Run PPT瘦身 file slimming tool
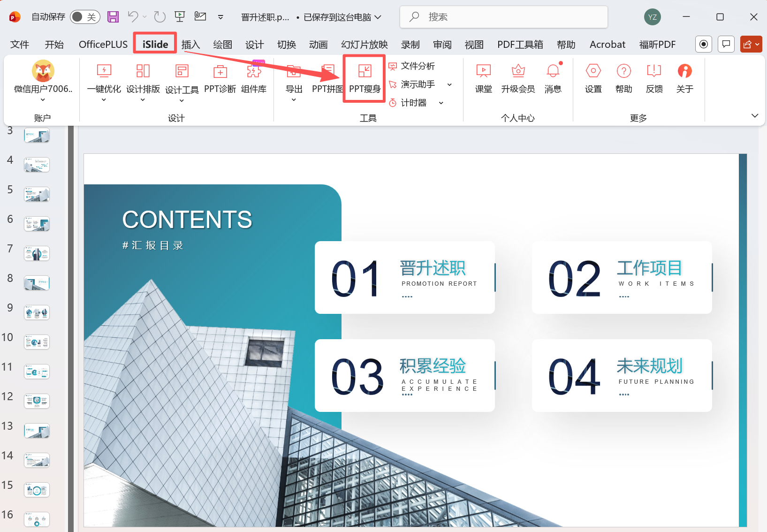 [x=364, y=79]
